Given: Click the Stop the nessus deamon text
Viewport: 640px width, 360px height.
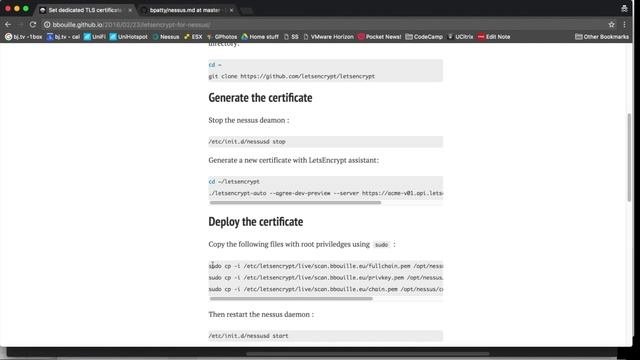Looking at the screenshot, I should (249, 120).
